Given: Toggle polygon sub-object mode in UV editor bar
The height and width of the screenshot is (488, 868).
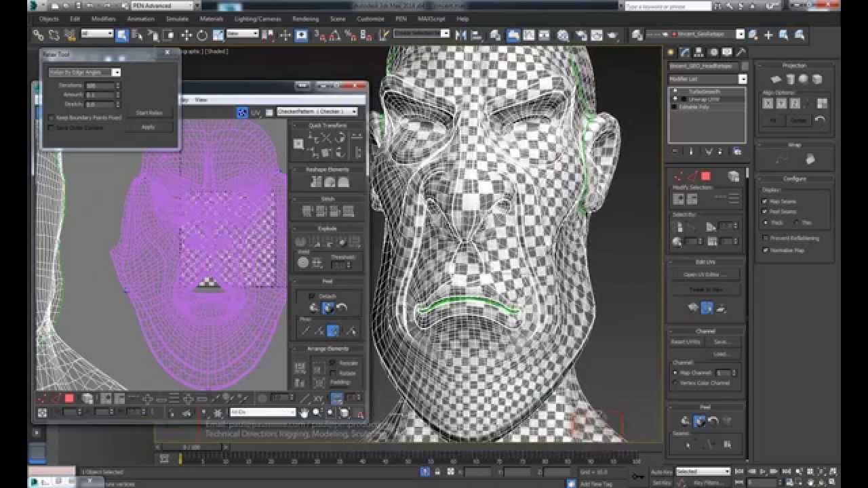Looking at the screenshot, I should click(69, 399).
